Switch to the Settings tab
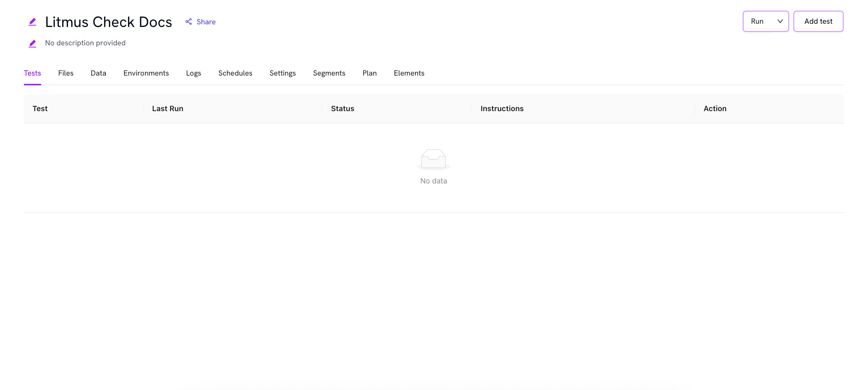The height and width of the screenshot is (390, 868). point(282,73)
